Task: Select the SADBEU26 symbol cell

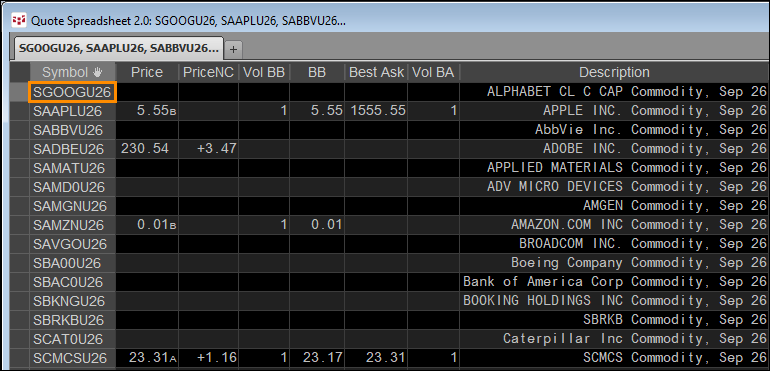Action: (72, 149)
